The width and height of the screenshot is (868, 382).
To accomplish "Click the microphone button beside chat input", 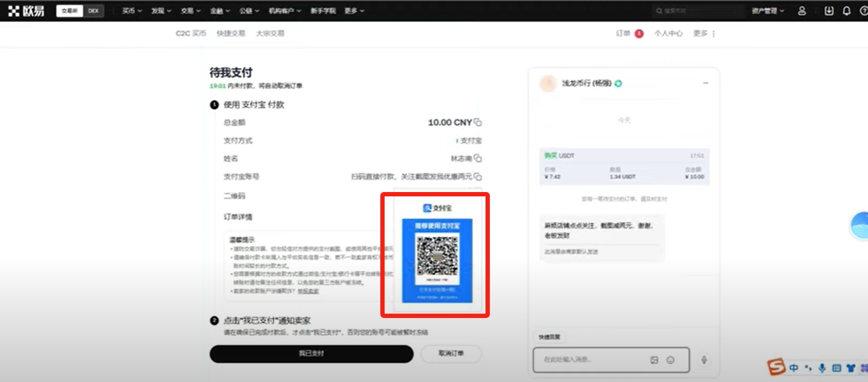I will (x=704, y=360).
